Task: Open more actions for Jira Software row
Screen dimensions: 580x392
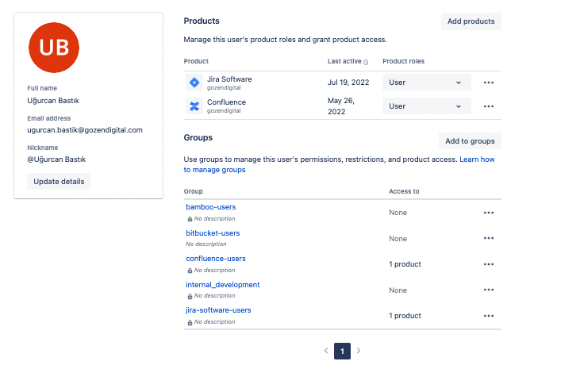Action: [x=489, y=83]
